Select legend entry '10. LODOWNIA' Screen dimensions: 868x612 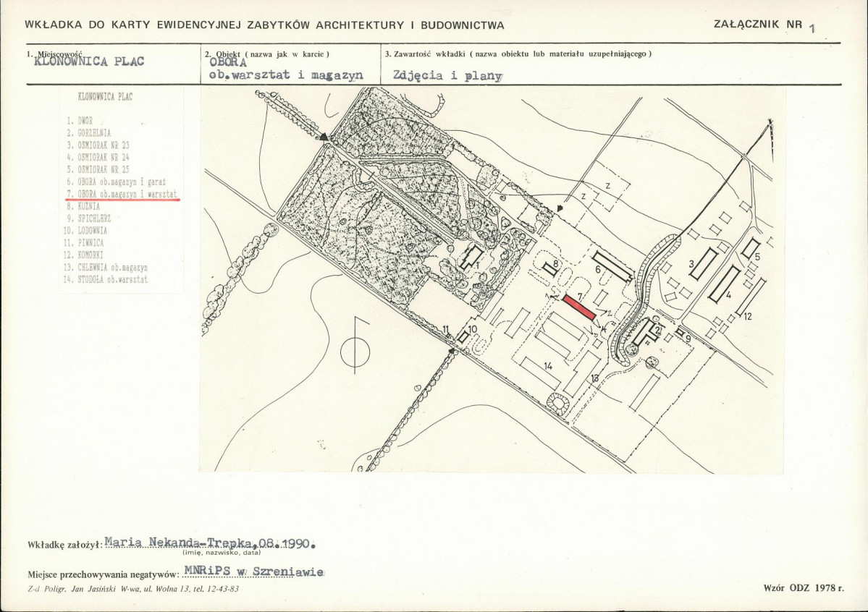point(85,231)
